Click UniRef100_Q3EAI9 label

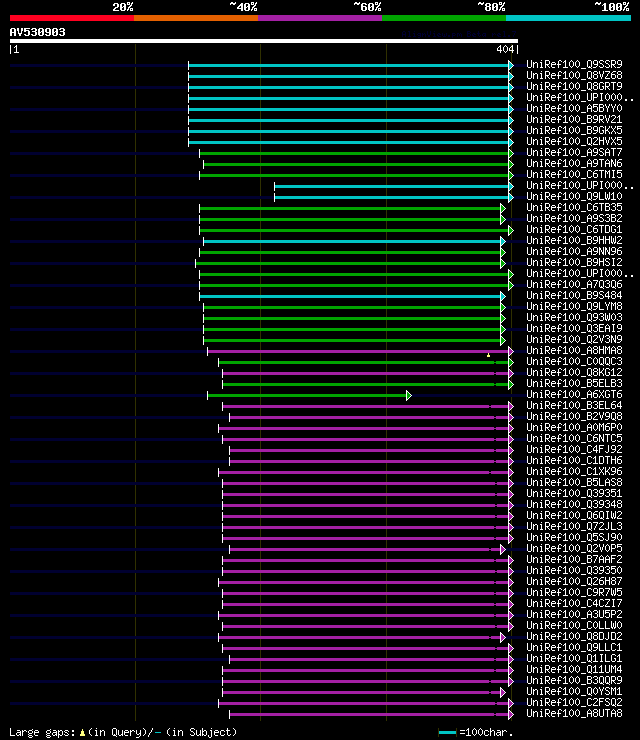[574, 328]
